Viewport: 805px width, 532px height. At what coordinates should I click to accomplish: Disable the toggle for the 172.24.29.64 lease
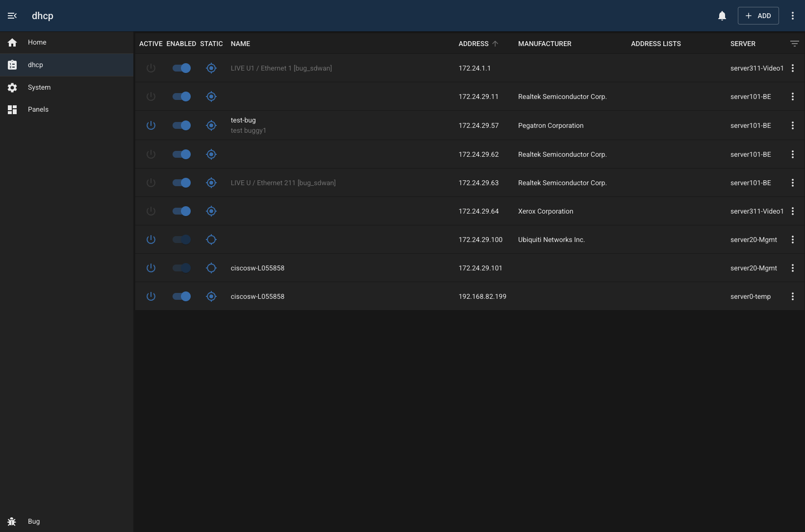pyautogui.click(x=181, y=211)
